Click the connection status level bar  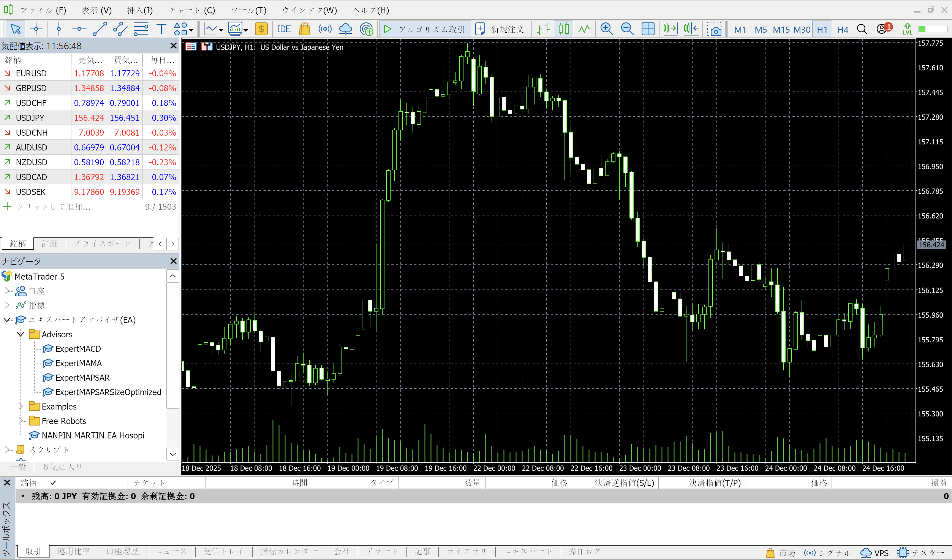(x=933, y=29)
